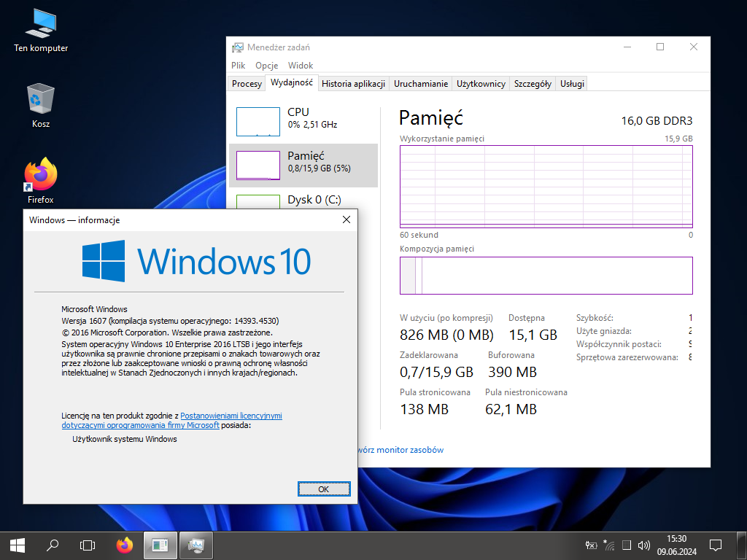Click the Firefox desktop shortcut
This screenshot has height=560, width=747.
[41, 181]
